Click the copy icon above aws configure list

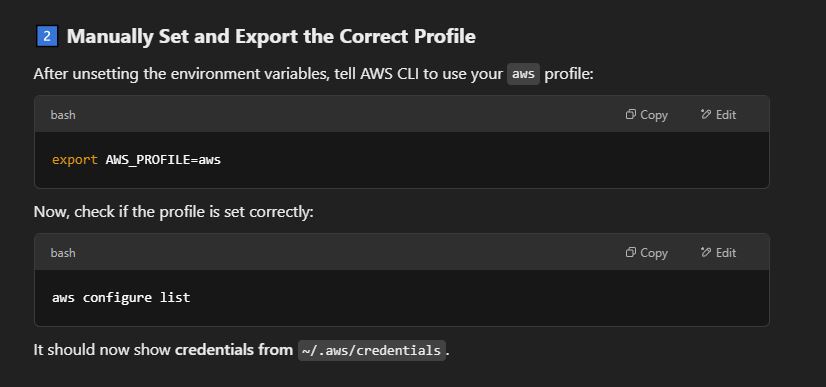point(631,252)
